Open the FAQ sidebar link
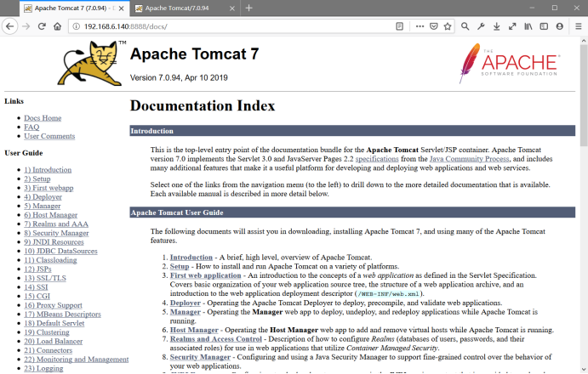 click(x=31, y=127)
